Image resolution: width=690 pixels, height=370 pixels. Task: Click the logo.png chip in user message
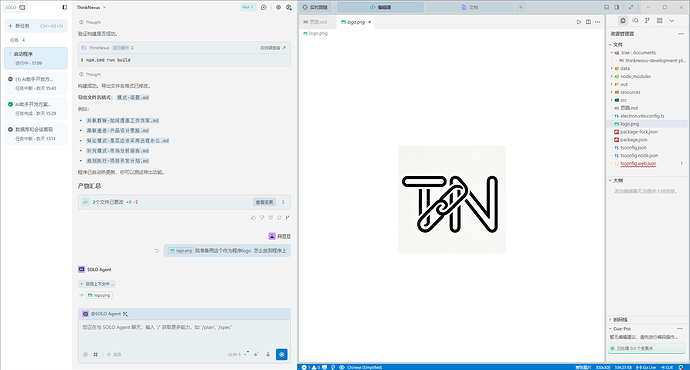(181, 250)
